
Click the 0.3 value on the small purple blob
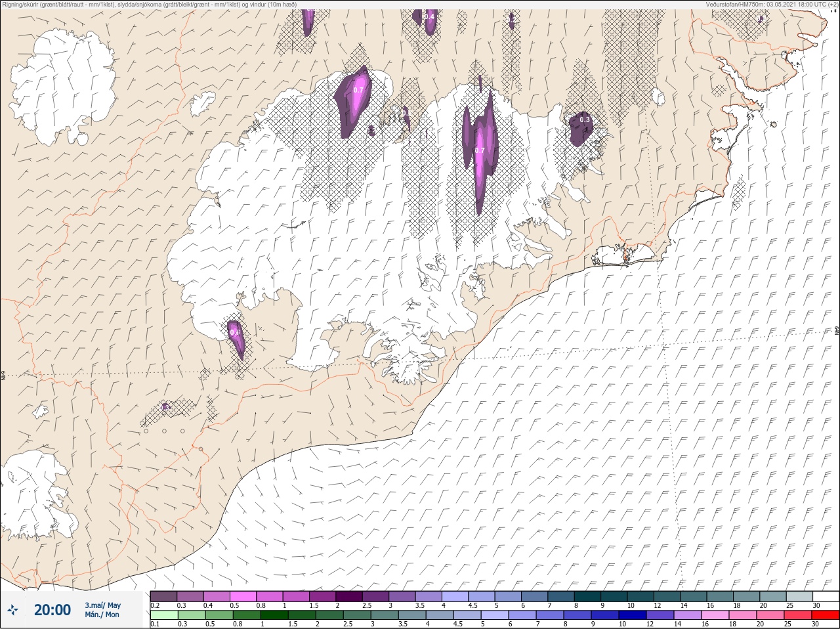point(584,119)
